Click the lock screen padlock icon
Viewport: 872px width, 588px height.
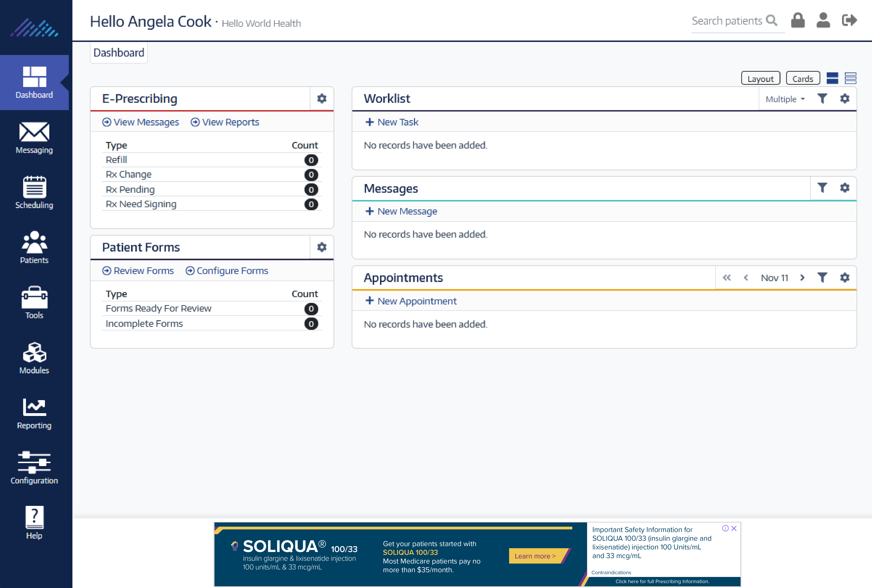click(798, 20)
